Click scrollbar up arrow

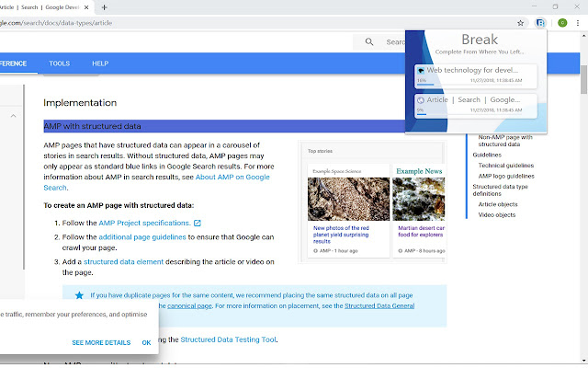[x=584, y=36]
